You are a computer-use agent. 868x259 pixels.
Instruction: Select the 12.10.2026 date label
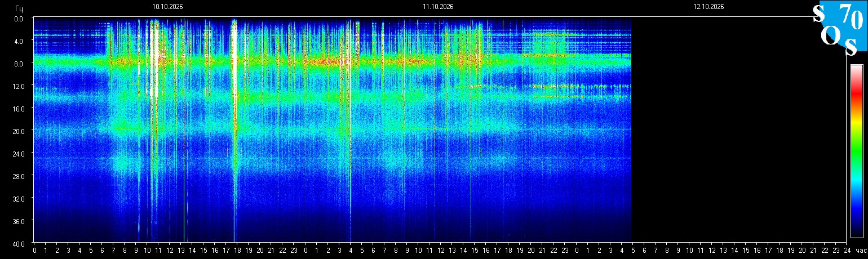pyautogui.click(x=708, y=7)
